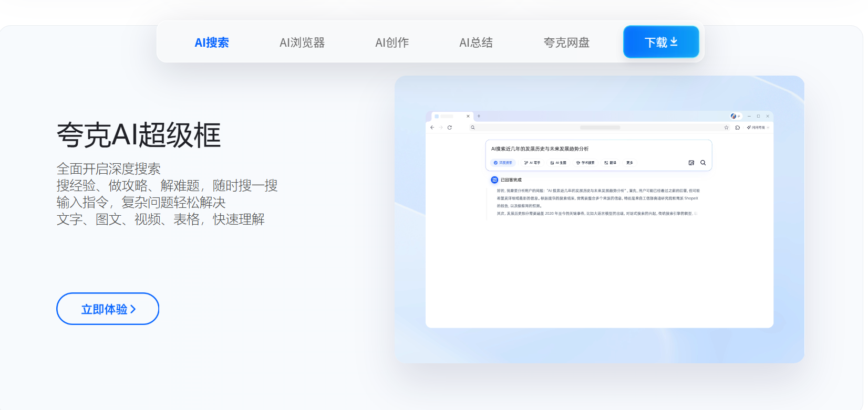Click the 学术搜索 chip in the preview

585,163
